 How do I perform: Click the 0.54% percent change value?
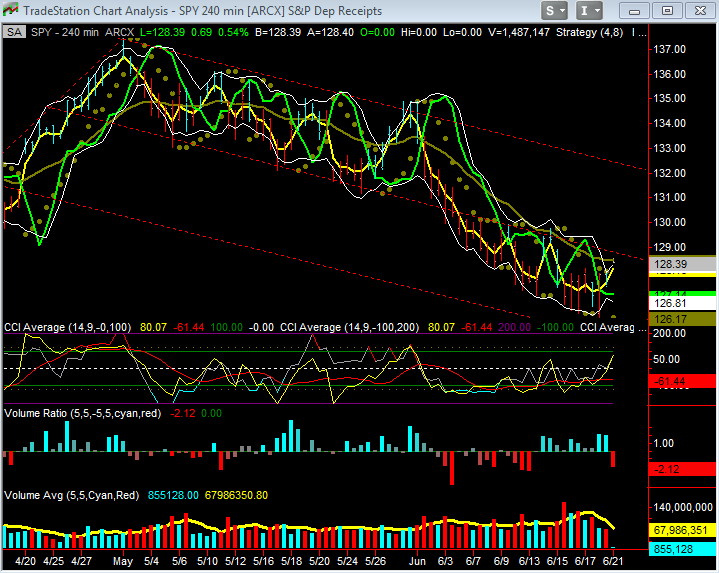[233, 33]
